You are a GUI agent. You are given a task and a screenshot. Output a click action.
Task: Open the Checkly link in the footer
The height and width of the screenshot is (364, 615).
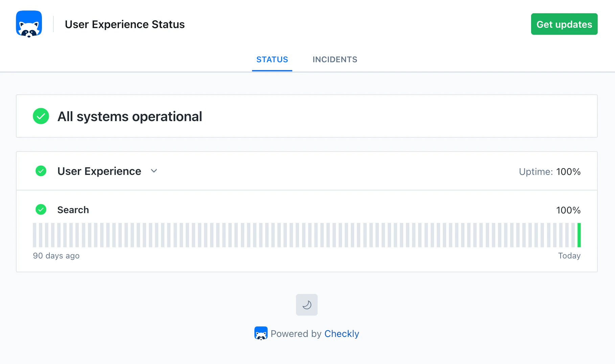point(342,334)
